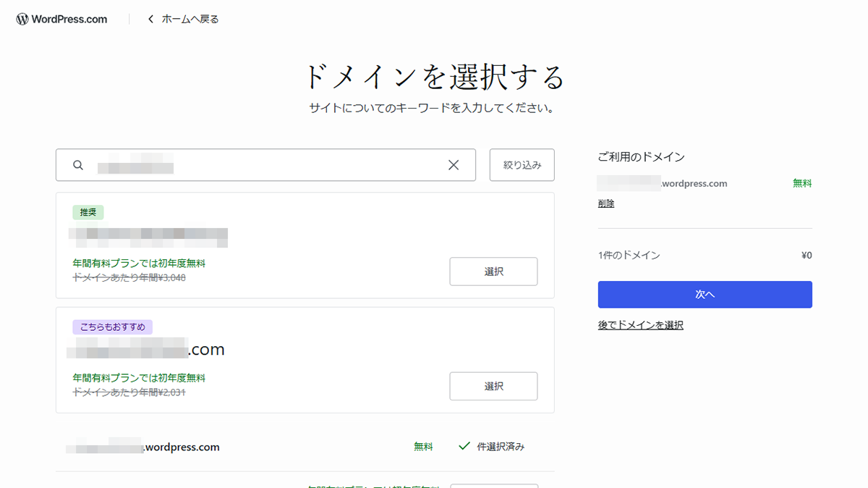The width and height of the screenshot is (868, 488).
Task: Click the back chevron beside ホームへ戻る
Action: coord(150,19)
